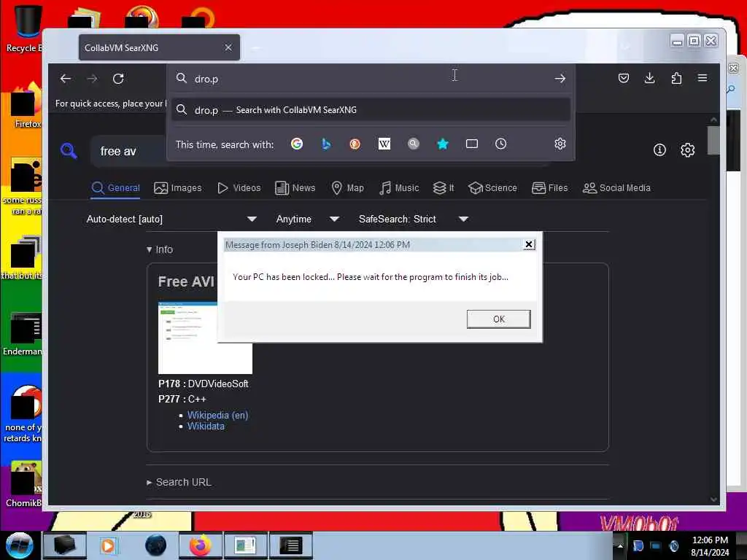
Task: Open the Pocket save icon in Firefox toolbar
Action: tap(623, 78)
